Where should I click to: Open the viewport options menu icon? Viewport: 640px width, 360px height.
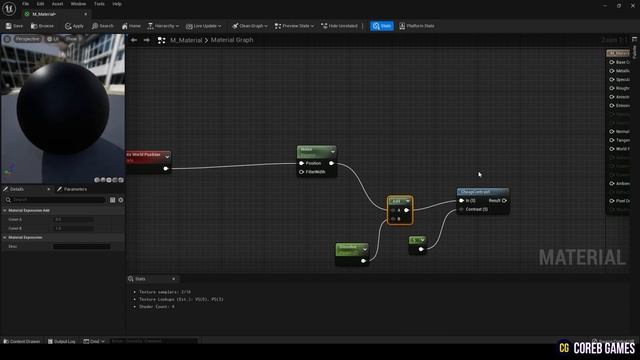pos(7,39)
